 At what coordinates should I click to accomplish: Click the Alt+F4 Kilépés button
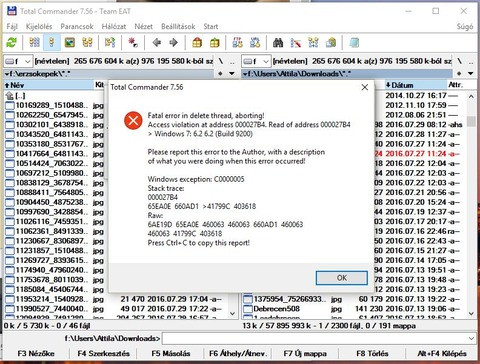pos(442,354)
